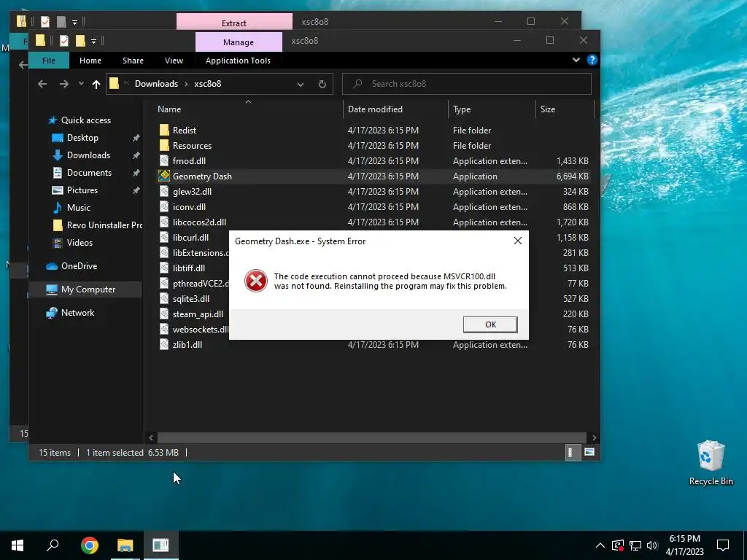Open the View ribbon tab
The width and height of the screenshot is (747, 560).
174,61
